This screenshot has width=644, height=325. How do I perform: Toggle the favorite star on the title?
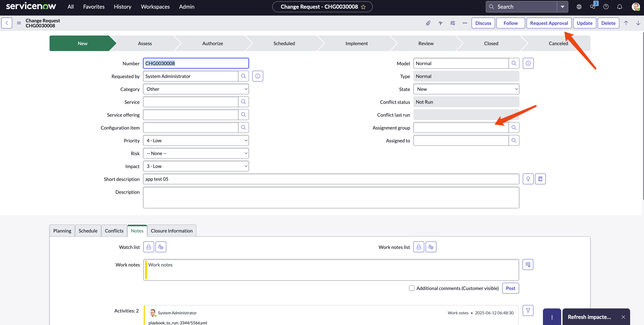click(x=363, y=7)
